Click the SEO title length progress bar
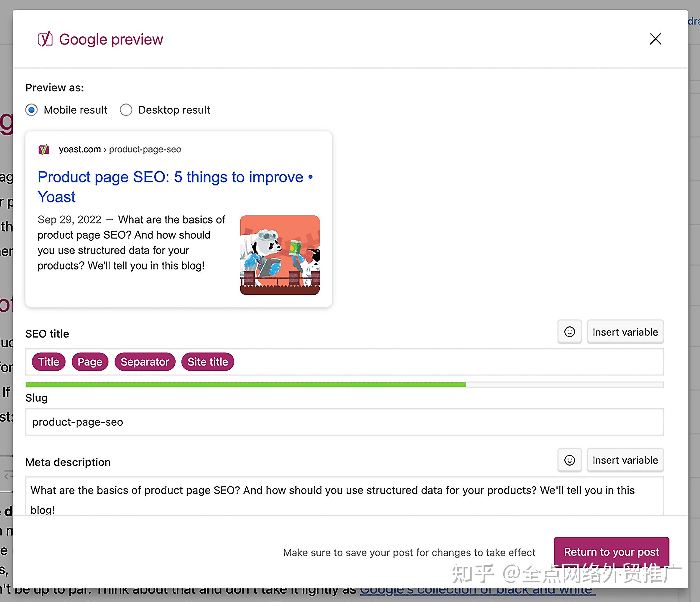700x602 pixels. click(x=345, y=385)
